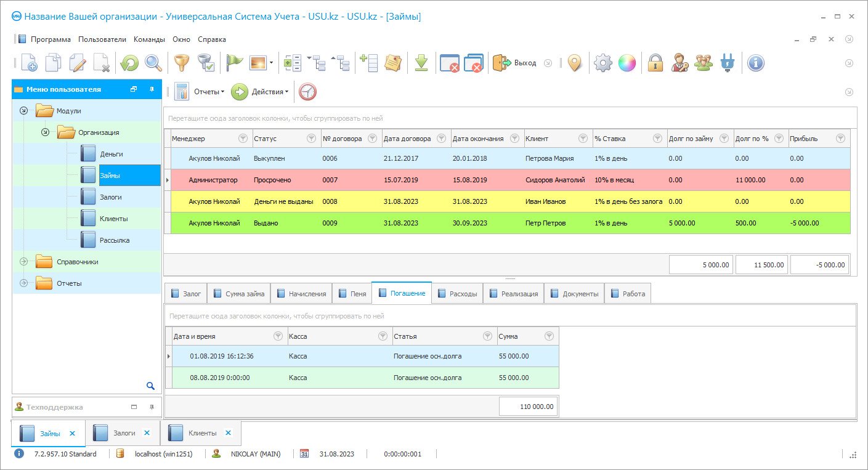Switch to the Начисления tab
The height and width of the screenshot is (470, 868).
point(301,294)
